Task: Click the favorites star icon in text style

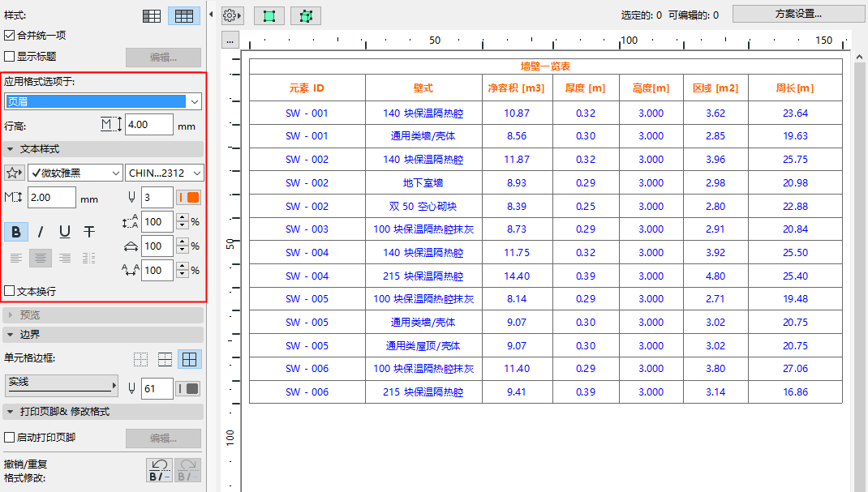Action: 15,173
